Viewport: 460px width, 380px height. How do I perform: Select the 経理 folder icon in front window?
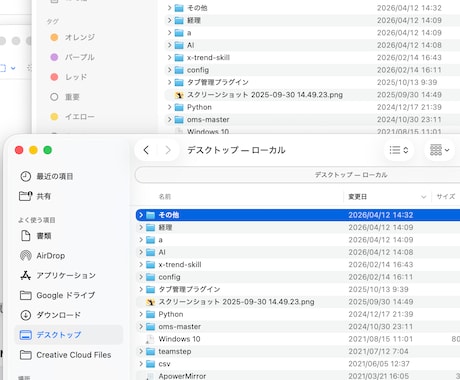(151, 227)
